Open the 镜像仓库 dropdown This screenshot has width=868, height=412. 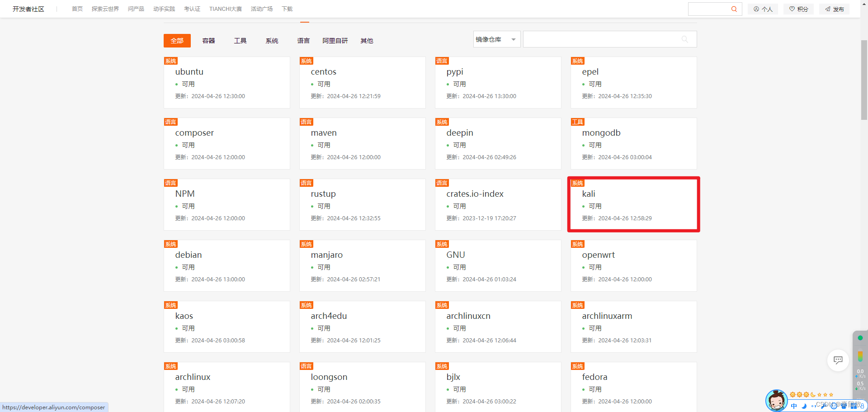click(x=497, y=39)
